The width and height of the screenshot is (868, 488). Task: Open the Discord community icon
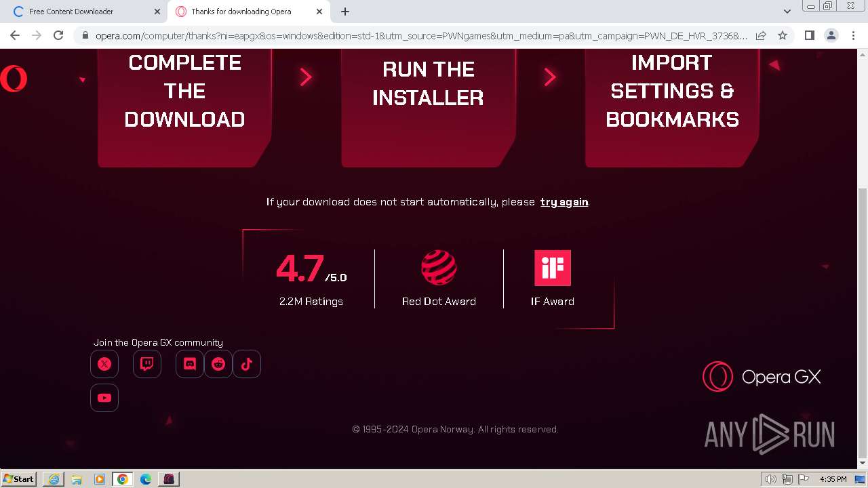(190, 364)
